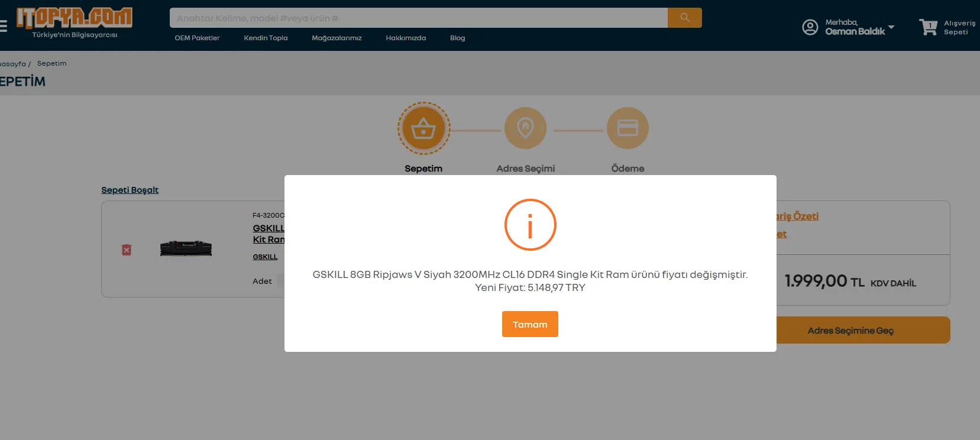The height and width of the screenshot is (440, 980).
Task: Click the Yeni Fiyat: 5.148,97 TRY text
Action: pos(530,287)
